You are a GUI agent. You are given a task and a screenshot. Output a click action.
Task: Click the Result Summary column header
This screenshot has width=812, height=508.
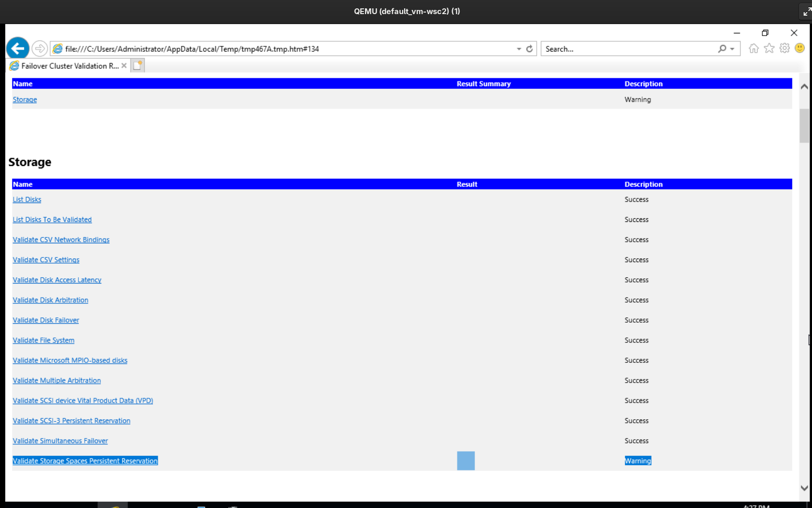pyautogui.click(x=484, y=84)
